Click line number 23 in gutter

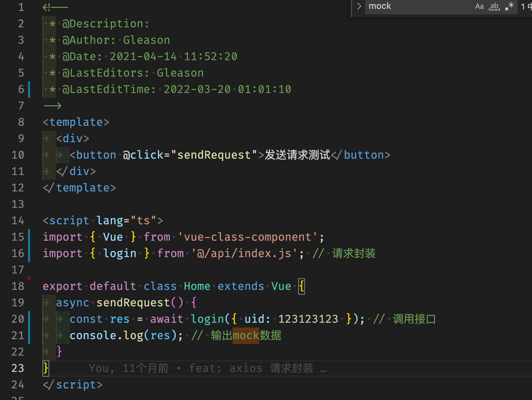[x=18, y=368]
